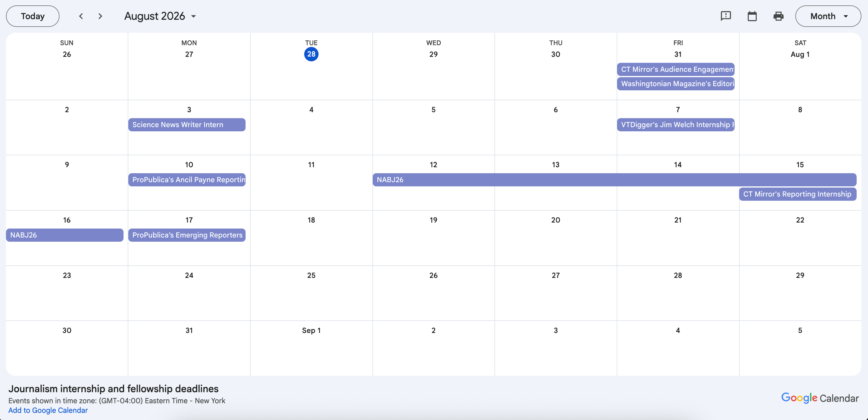The width and height of the screenshot is (868, 420).
Task: Select date 10 above Ancil Payne event
Action: point(189,165)
